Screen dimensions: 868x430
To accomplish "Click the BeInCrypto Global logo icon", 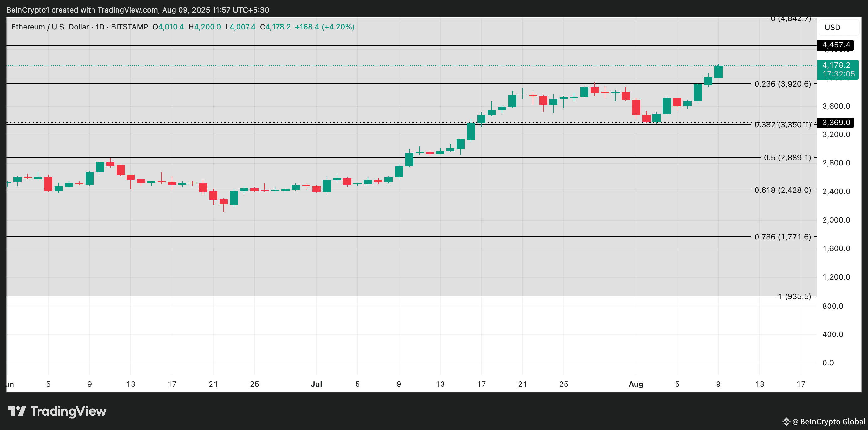I will coord(786,422).
